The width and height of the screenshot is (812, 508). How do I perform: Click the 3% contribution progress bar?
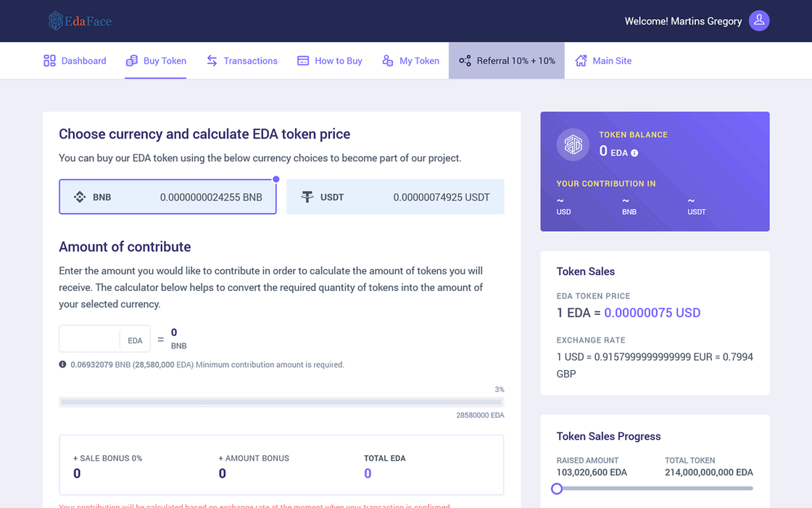pyautogui.click(x=281, y=401)
